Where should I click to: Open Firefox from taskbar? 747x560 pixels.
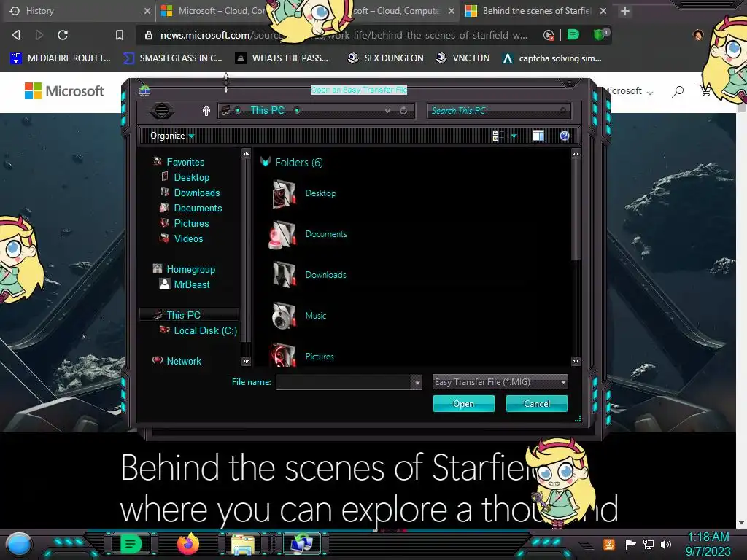188,544
